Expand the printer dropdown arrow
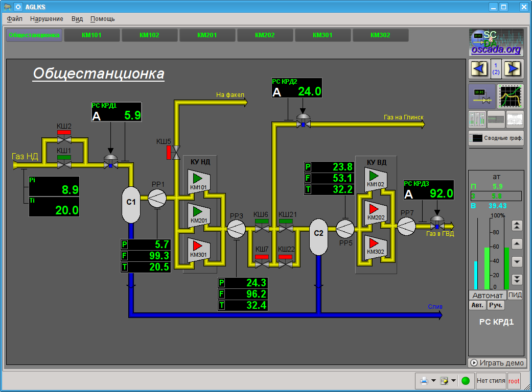This screenshot has height=392, width=532. pos(433,381)
